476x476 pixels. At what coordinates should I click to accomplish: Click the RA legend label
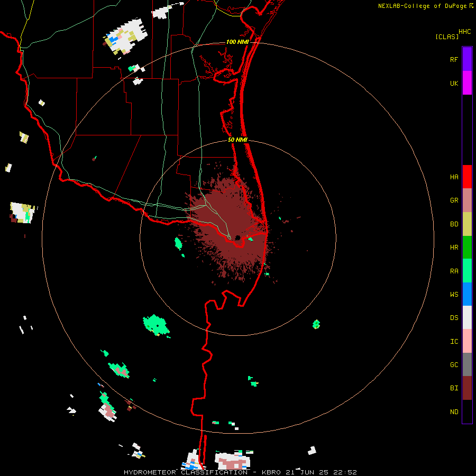point(454,271)
